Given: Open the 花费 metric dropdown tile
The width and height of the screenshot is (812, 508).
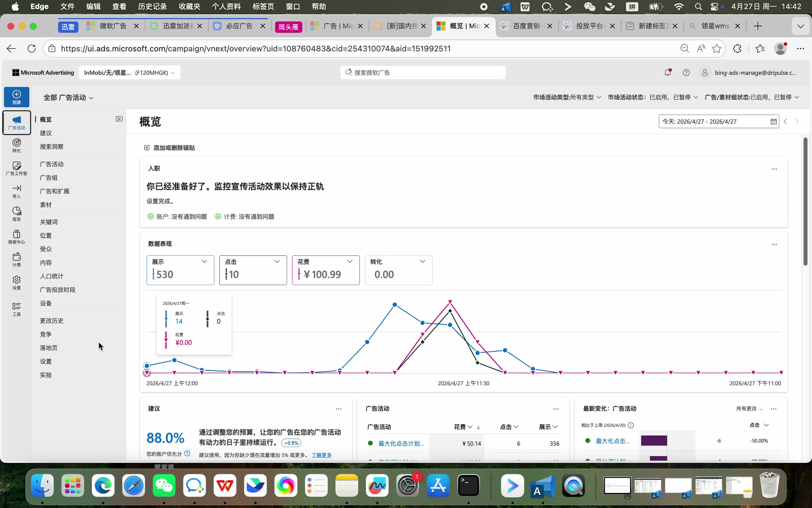Looking at the screenshot, I should pyautogui.click(x=326, y=270).
